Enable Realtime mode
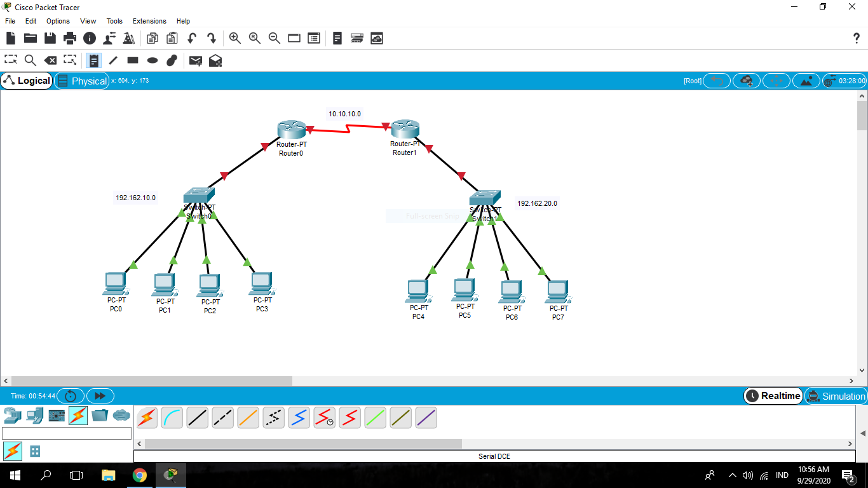Viewport: 868px width, 488px height. (x=773, y=396)
